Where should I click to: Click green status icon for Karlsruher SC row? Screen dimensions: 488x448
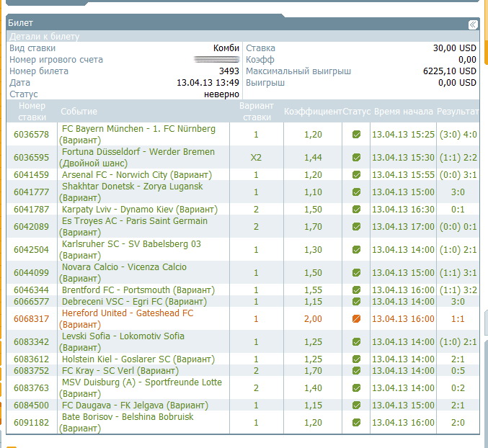click(356, 249)
